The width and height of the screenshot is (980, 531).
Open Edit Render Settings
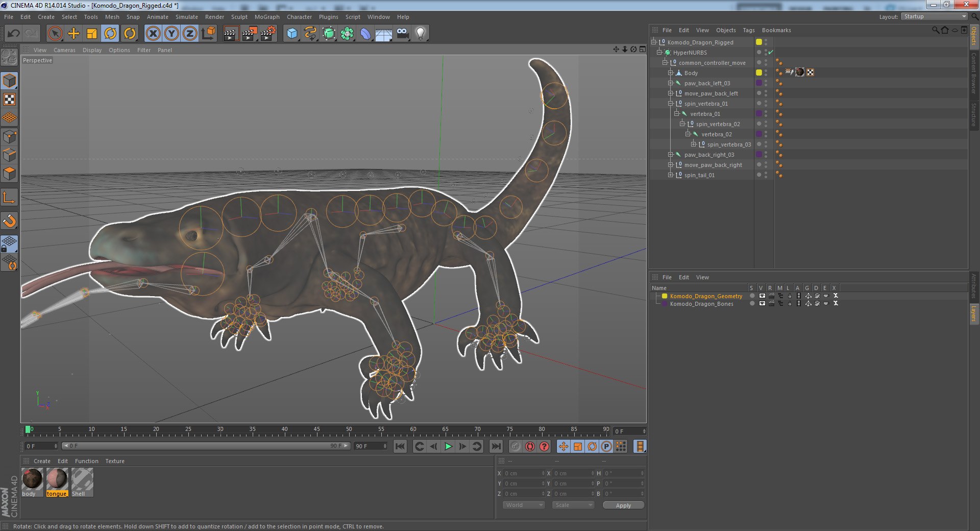[268, 34]
